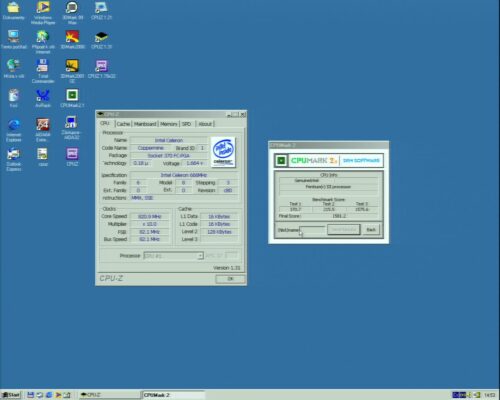Open the Internet connection wizard shortcut

point(43,42)
